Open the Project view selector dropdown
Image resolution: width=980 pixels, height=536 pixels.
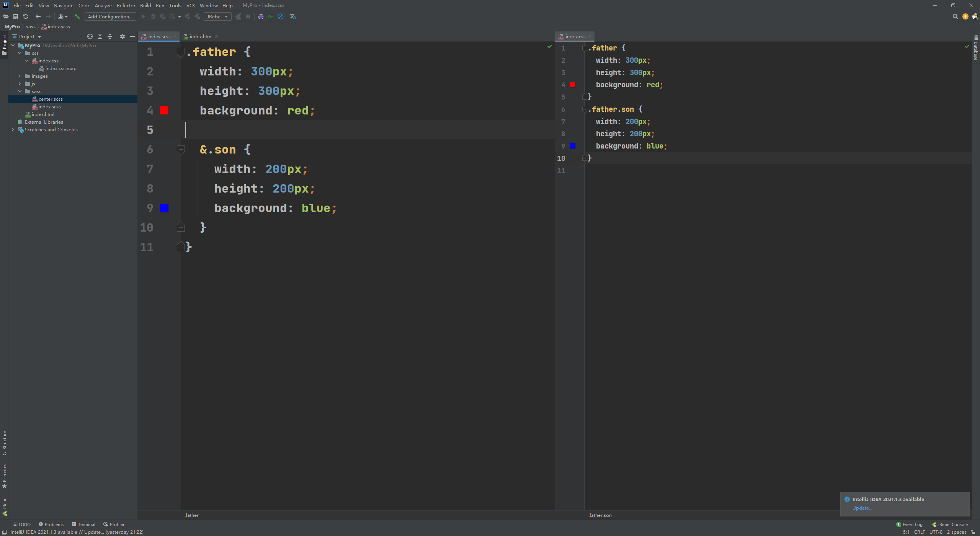26,36
